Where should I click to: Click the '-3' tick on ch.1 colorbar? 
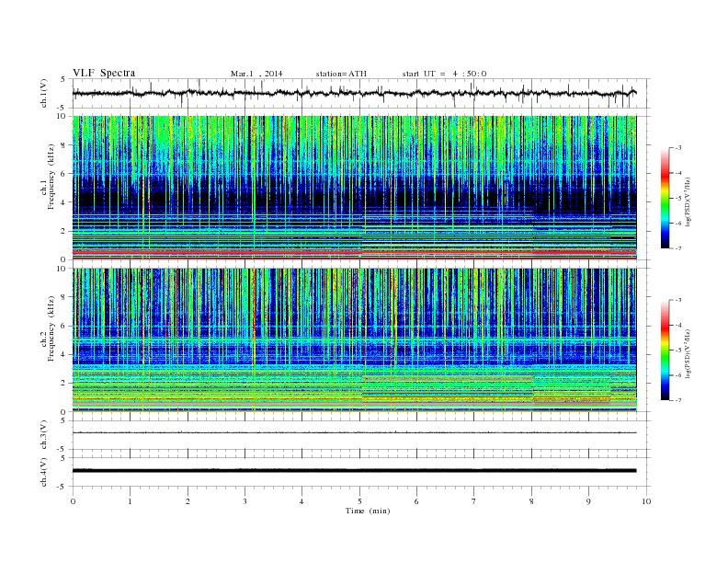(677, 148)
